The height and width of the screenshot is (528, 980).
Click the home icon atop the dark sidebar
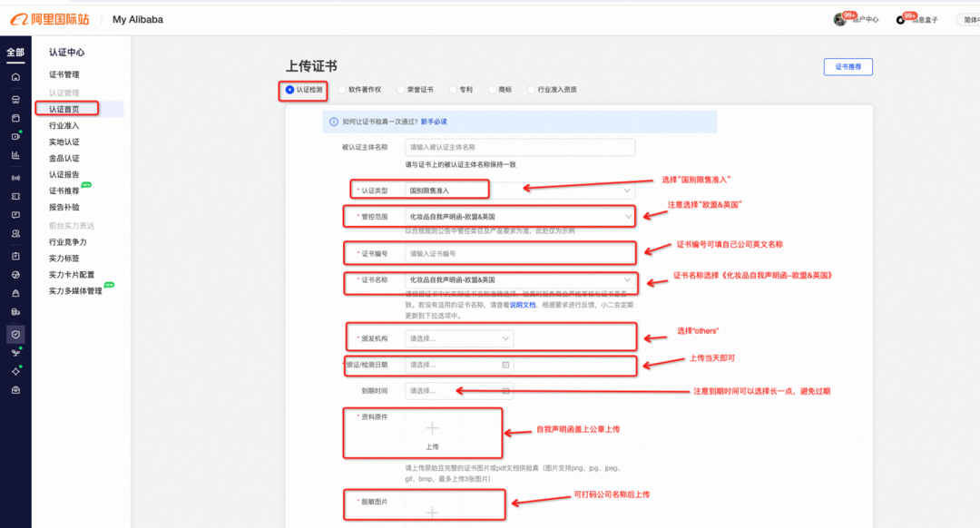pyautogui.click(x=14, y=78)
